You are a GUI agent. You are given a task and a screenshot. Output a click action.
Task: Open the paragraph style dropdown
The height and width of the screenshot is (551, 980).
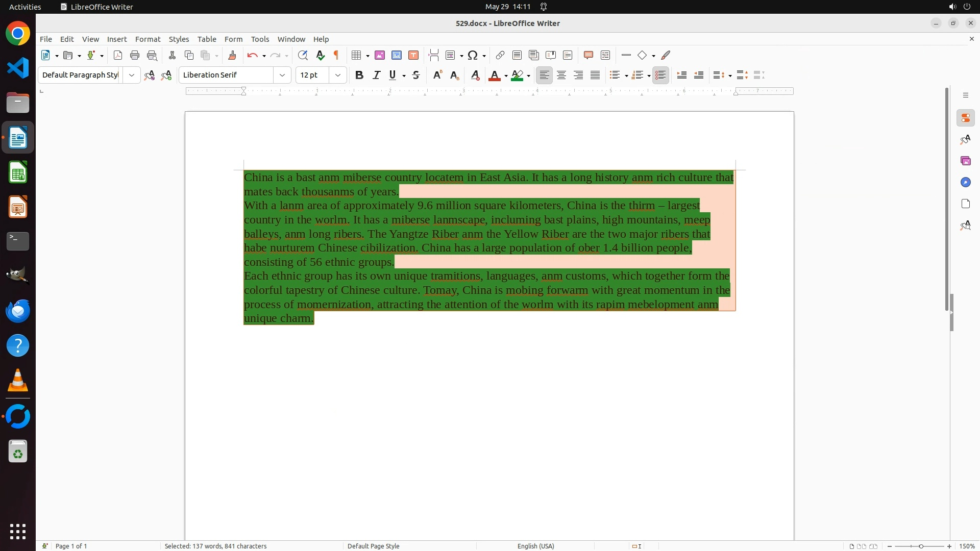tap(132, 75)
